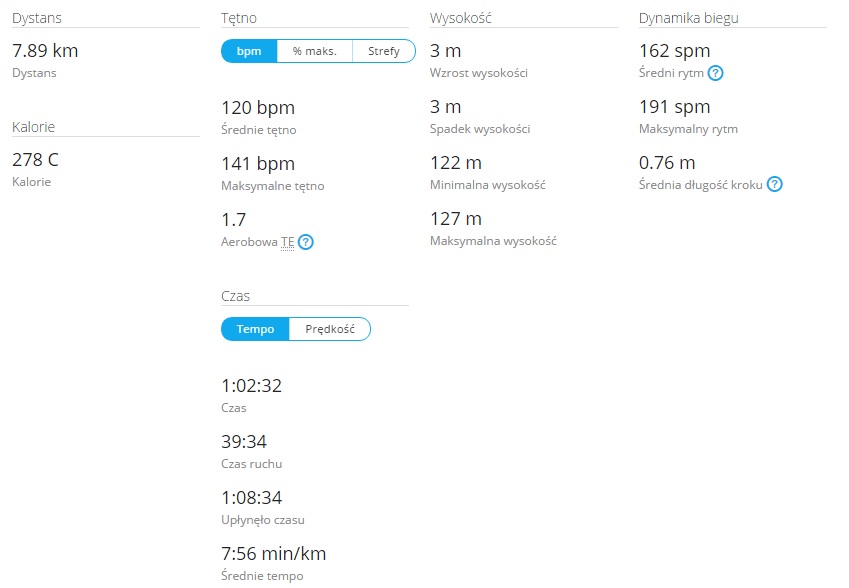Select the Tempo pace option
Screen dimensions: 849x588
[x=255, y=329]
